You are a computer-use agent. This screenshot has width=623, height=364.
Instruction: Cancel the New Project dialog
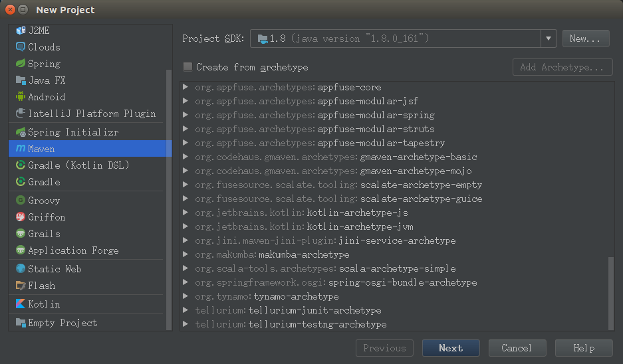(517, 348)
